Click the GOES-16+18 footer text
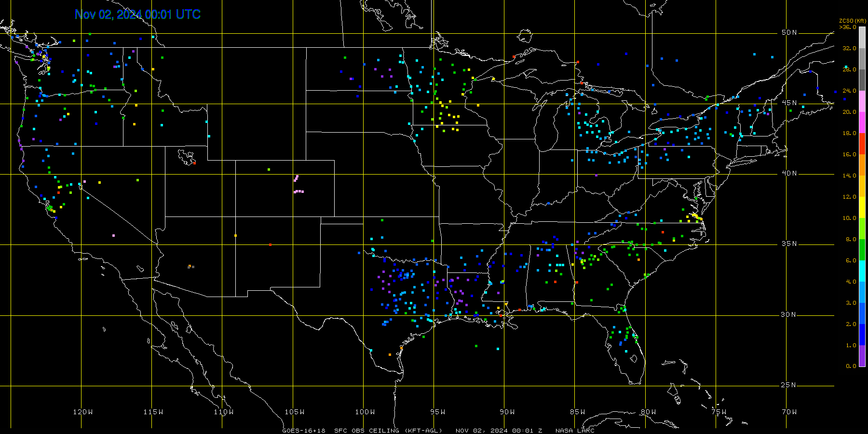Image resolution: width=868 pixels, height=434 pixels. pyautogui.click(x=304, y=431)
